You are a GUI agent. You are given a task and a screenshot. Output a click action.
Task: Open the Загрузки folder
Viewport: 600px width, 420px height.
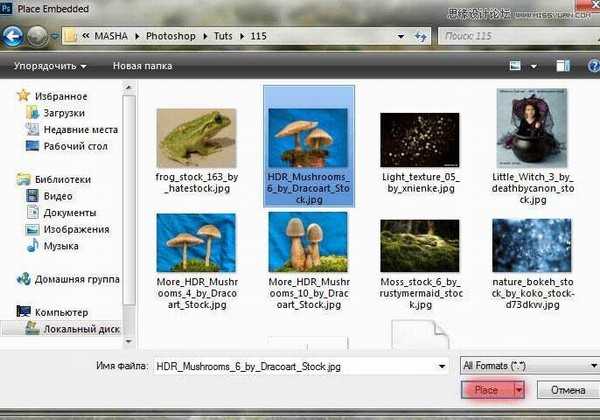(x=63, y=113)
